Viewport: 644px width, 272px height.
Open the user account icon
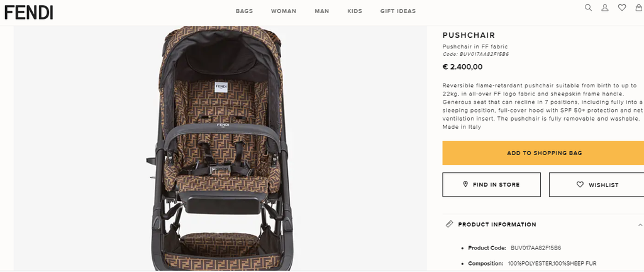[605, 8]
